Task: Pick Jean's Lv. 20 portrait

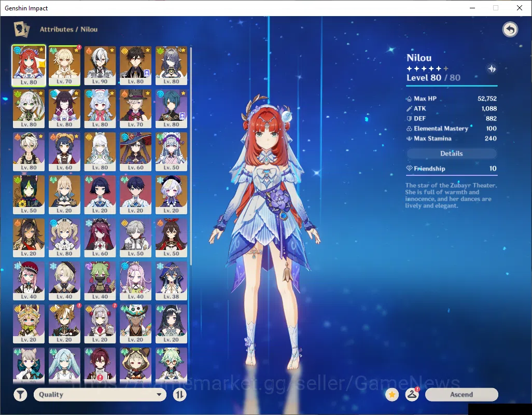Action: [64, 195]
